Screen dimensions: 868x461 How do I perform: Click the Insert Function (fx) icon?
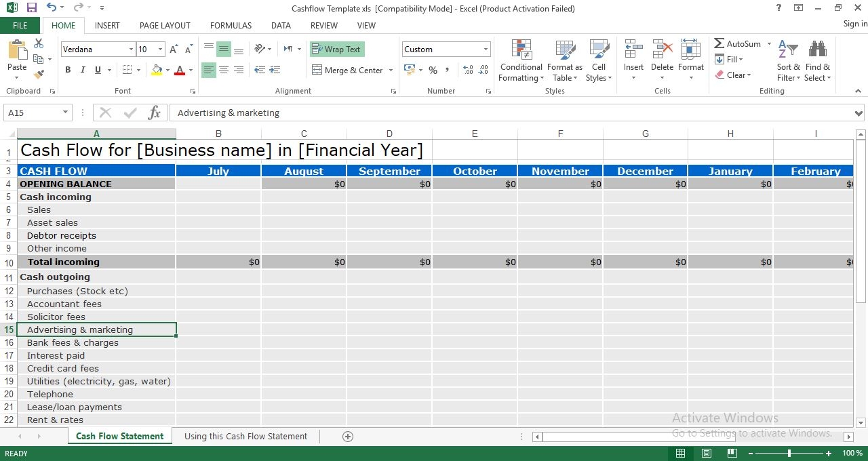pos(154,113)
